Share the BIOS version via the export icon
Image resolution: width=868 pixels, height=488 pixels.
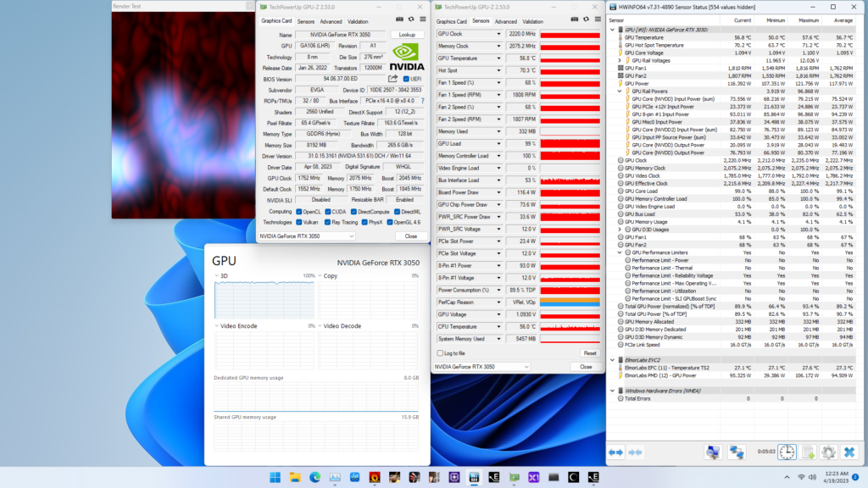(393, 79)
